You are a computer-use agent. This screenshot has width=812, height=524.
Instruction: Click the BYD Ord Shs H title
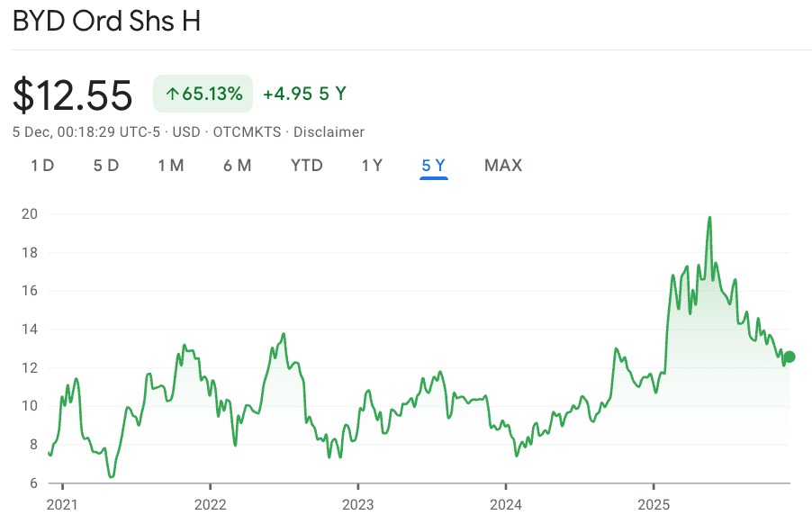[x=105, y=21]
